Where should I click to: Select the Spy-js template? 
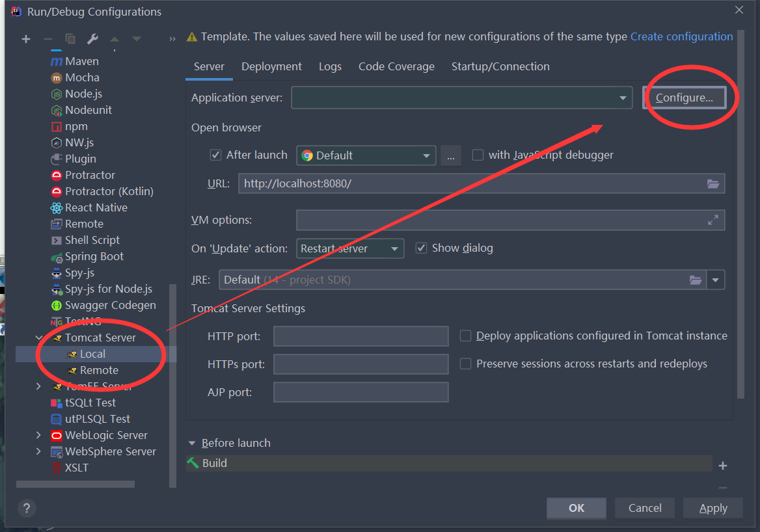80,273
